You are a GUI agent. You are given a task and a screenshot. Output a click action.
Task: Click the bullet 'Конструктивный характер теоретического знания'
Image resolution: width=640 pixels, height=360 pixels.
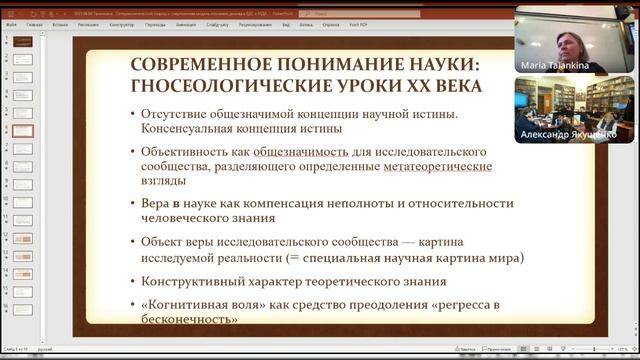click(x=293, y=282)
